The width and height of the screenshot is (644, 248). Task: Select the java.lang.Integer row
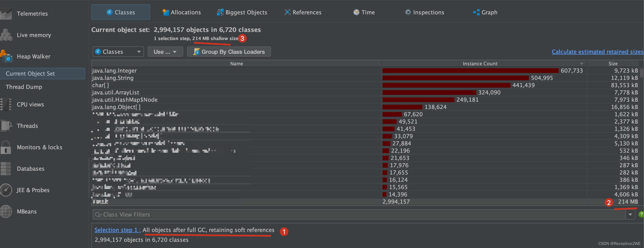coord(365,71)
